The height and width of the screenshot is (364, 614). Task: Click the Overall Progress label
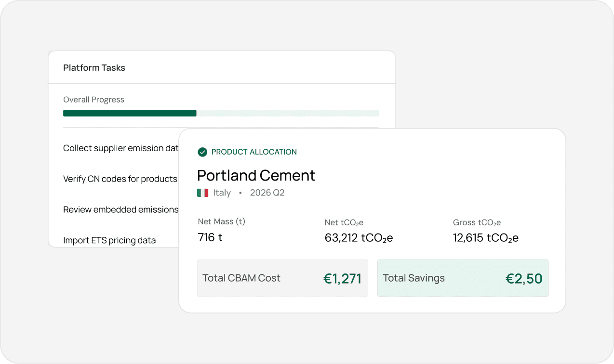(x=93, y=100)
